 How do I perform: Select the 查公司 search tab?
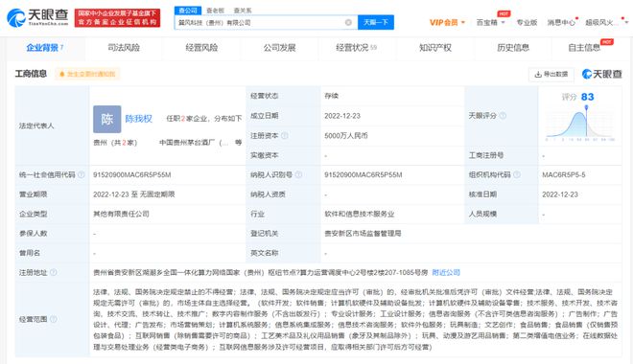coord(188,11)
